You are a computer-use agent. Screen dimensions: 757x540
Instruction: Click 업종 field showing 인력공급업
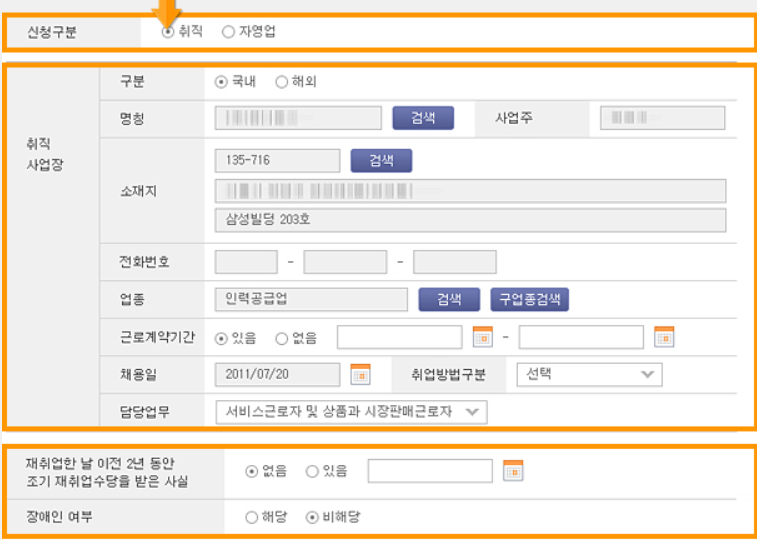(x=311, y=300)
